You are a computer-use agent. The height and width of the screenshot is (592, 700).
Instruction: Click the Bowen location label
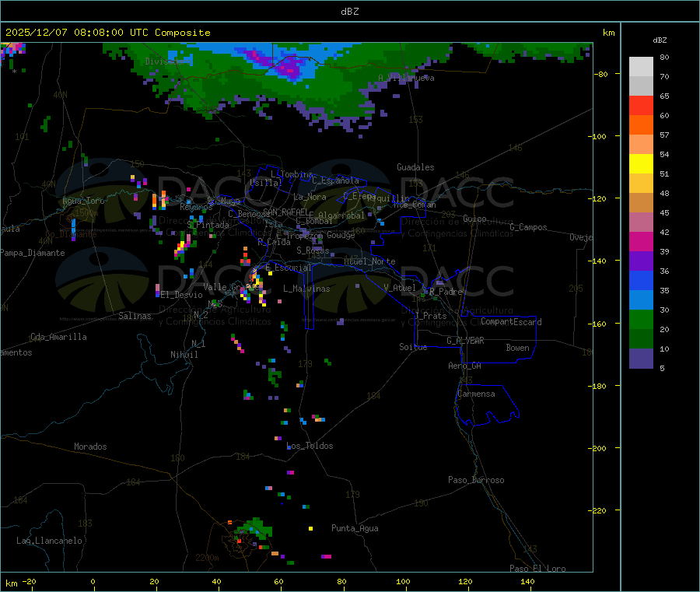[x=517, y=348]
